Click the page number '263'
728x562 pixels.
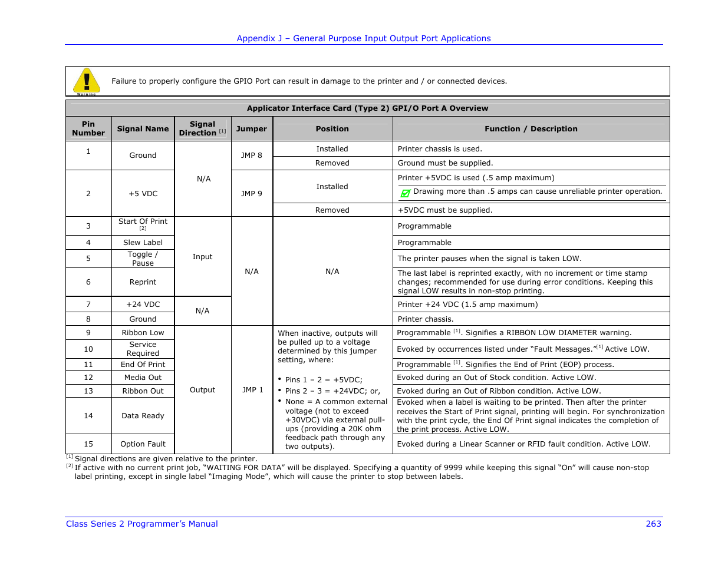[653, 524]
